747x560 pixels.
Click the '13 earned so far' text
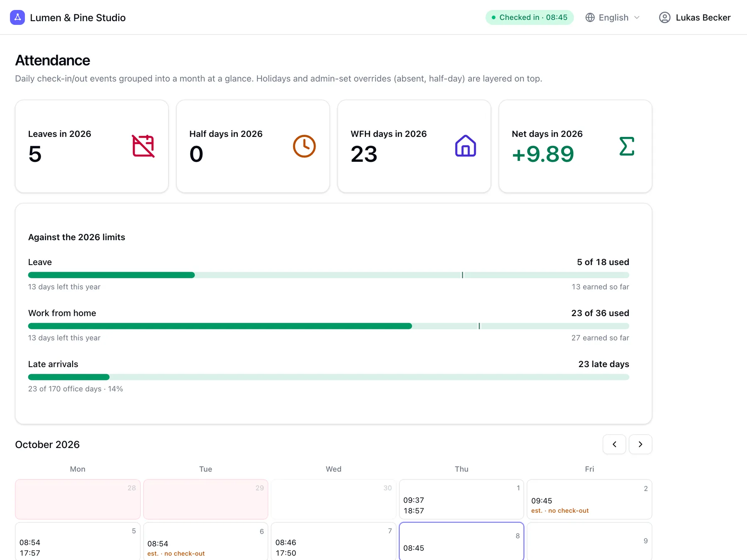(600, 287)
